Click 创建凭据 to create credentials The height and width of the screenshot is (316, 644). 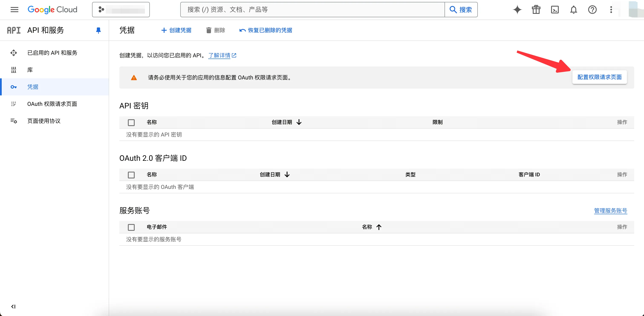point(176,30)
